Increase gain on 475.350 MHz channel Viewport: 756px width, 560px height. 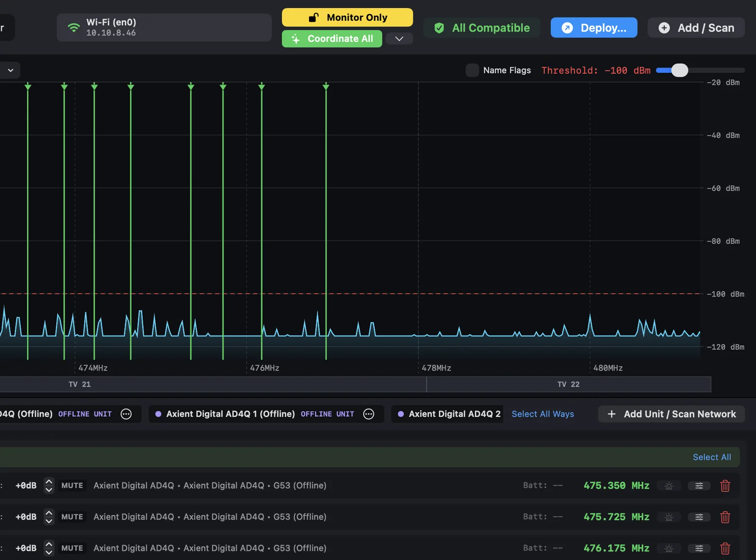(x=49, y=482)
